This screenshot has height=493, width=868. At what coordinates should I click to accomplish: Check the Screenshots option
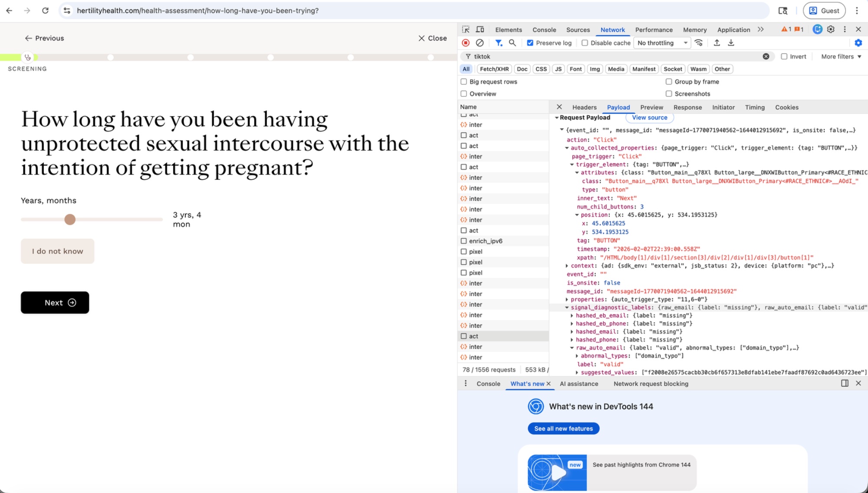tap(669, 94)
